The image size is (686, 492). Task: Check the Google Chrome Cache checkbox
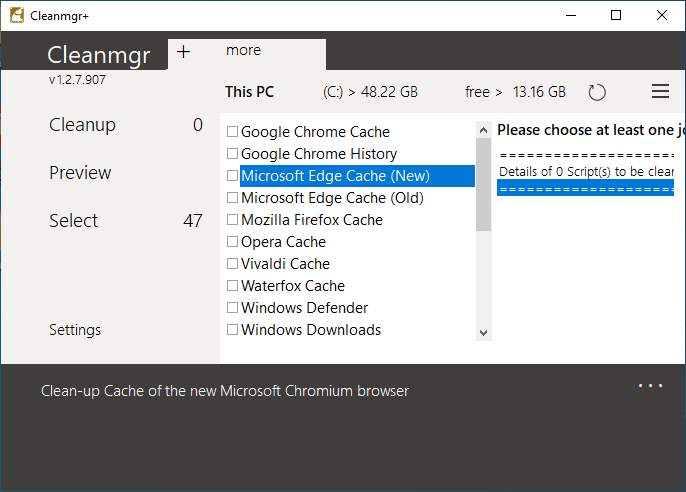(232, 131)
